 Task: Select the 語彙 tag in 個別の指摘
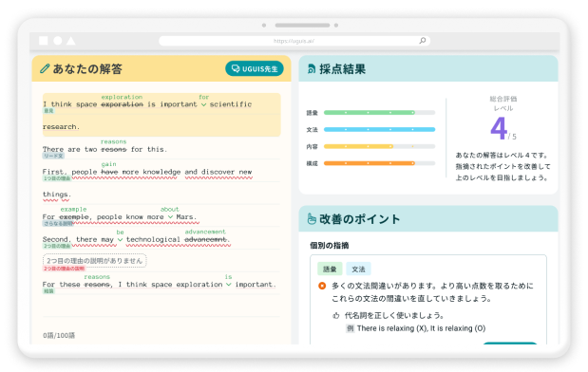click(330, 269)
